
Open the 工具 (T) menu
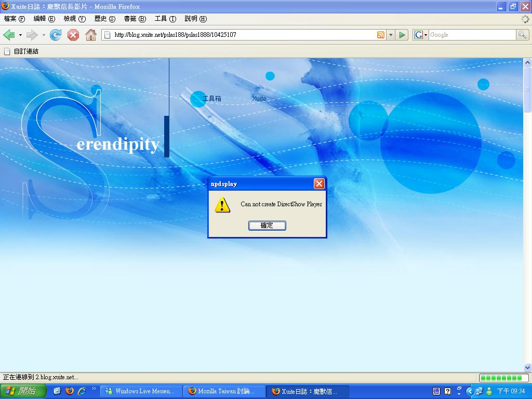click(x=165, y=19)
